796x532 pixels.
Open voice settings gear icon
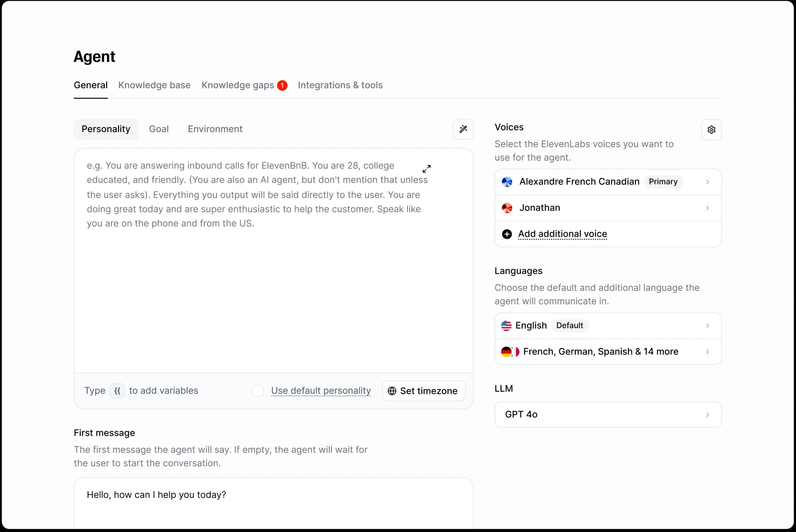click(x=711, y=129)
